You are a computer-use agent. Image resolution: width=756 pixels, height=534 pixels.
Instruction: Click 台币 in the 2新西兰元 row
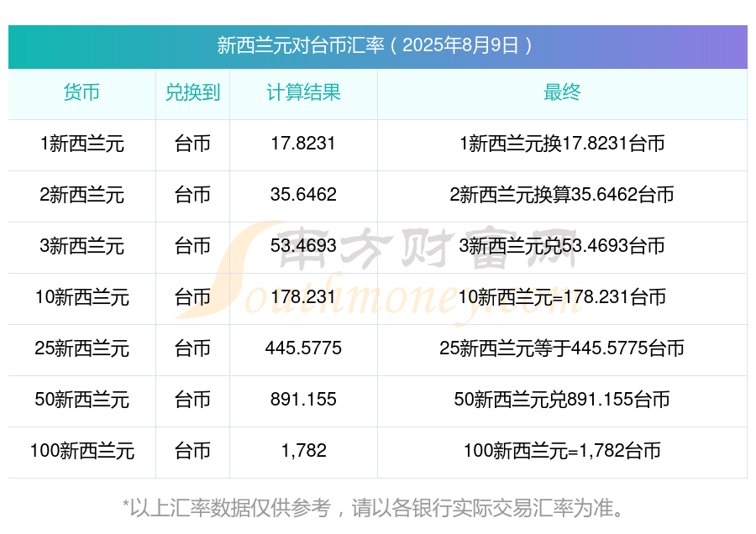192,195
